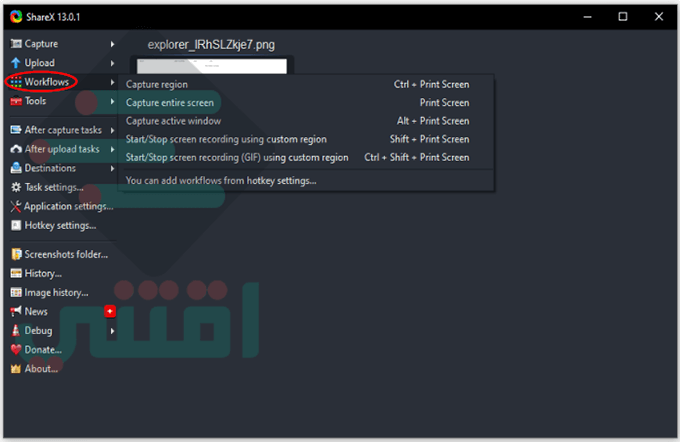Click the Image history icon
The height and width of the screenshot is (442, 680).
(16, 292)
